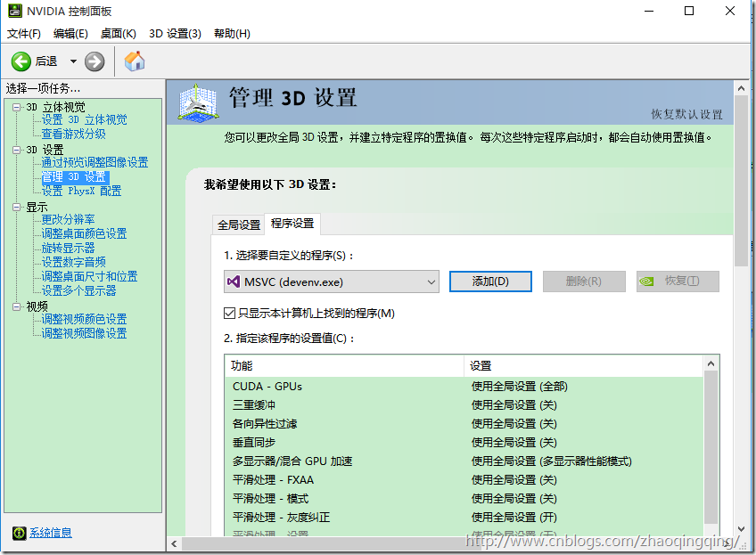Click "恢复默认设置" in the header
This screenshot has width=756, height=555.
coord(686,114)
